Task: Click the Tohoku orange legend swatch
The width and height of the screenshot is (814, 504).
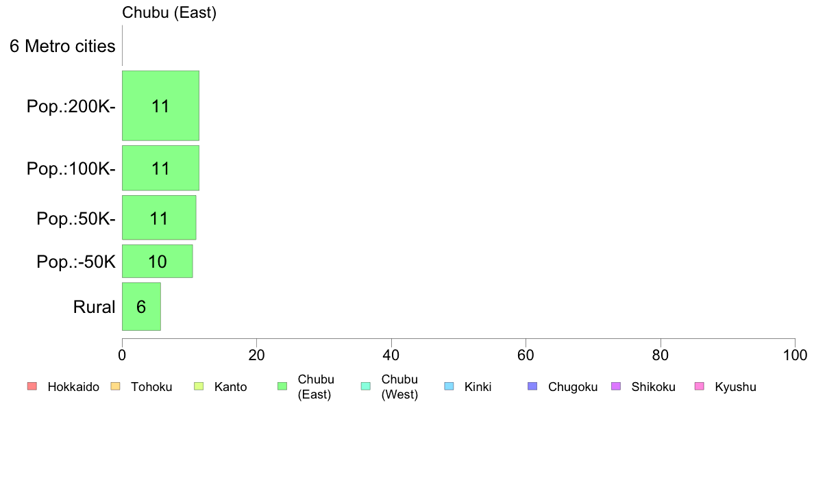Action: click(x=115, y=386)
